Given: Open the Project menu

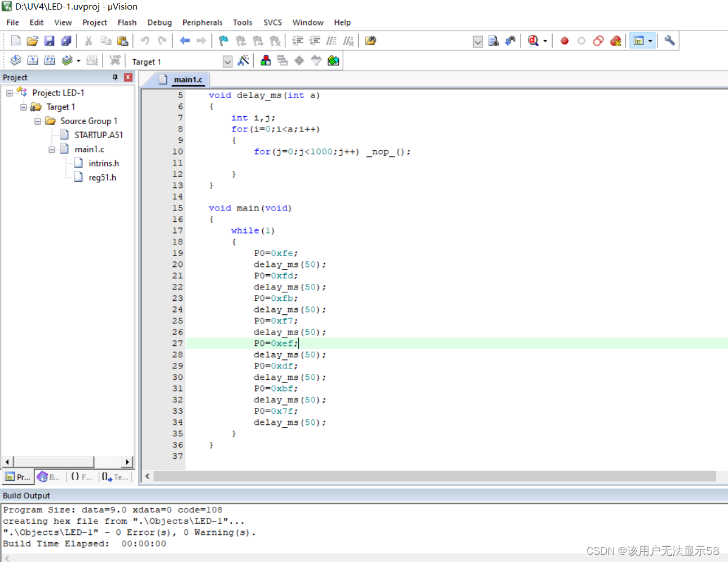Looking at the screenshot, I should click(95, 23).
